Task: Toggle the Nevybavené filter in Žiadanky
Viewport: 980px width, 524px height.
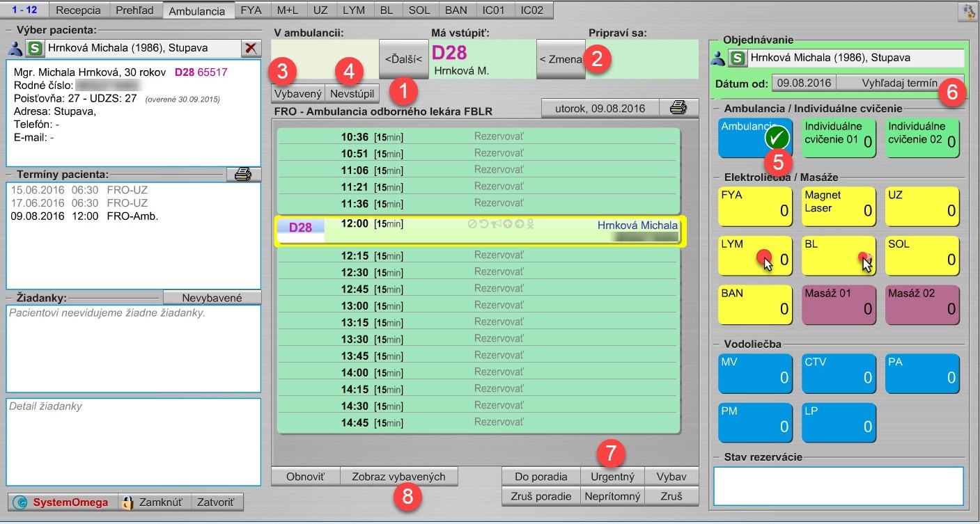Action: tap(212, 296)
